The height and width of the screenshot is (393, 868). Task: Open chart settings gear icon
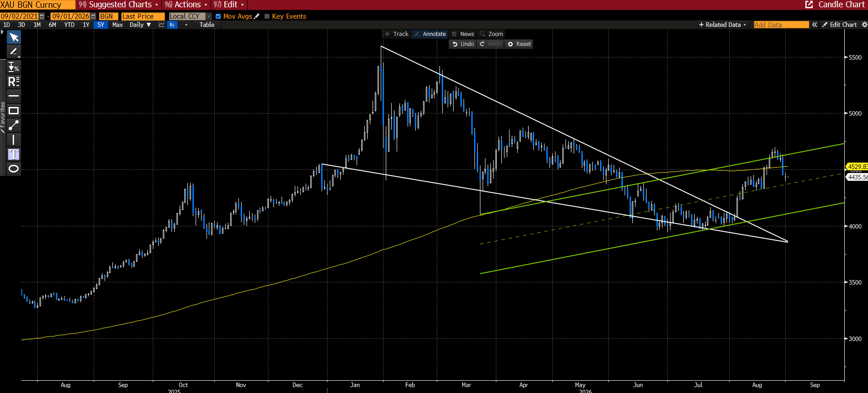tap(864, 25)
